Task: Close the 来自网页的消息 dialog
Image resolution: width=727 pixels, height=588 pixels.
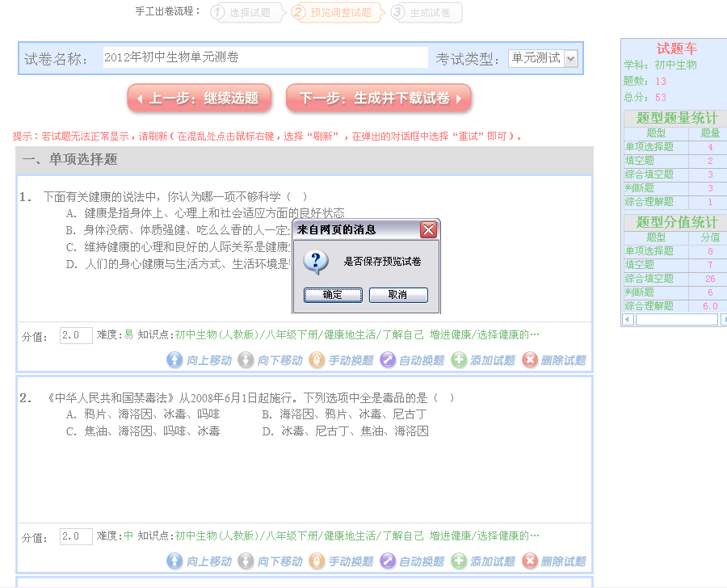Action: click(428, 230)
